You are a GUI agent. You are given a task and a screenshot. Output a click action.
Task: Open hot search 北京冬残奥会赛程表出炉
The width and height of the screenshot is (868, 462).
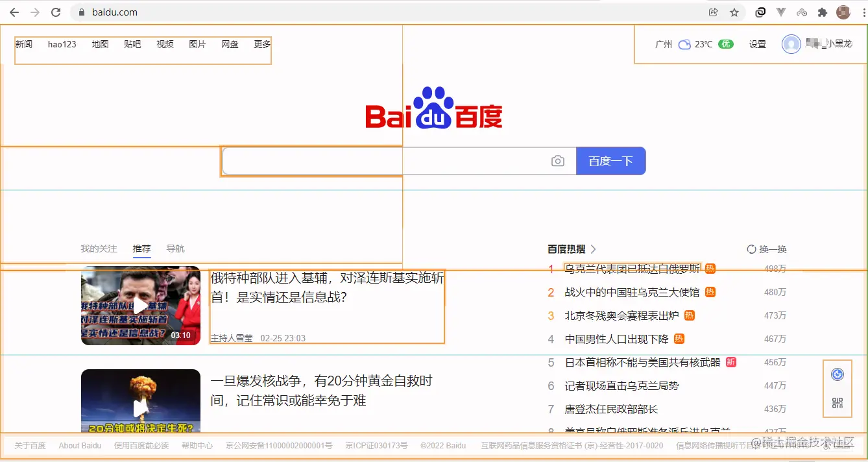[x=622, y=315]
